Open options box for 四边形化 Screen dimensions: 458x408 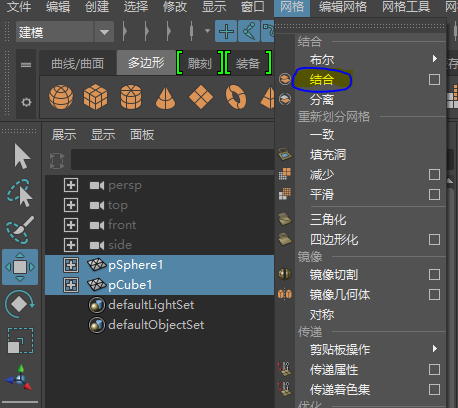[434, 239]
